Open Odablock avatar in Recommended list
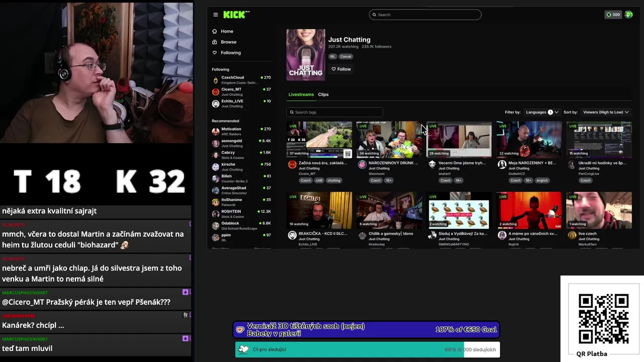The height and width of the screenshot is (362, 644). (215, 226)
